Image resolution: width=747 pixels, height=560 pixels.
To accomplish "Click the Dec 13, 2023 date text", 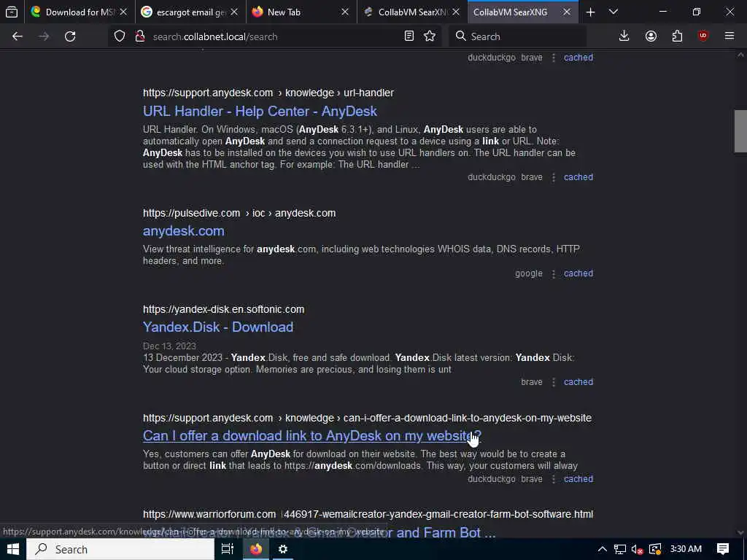I will coord(169,346).
